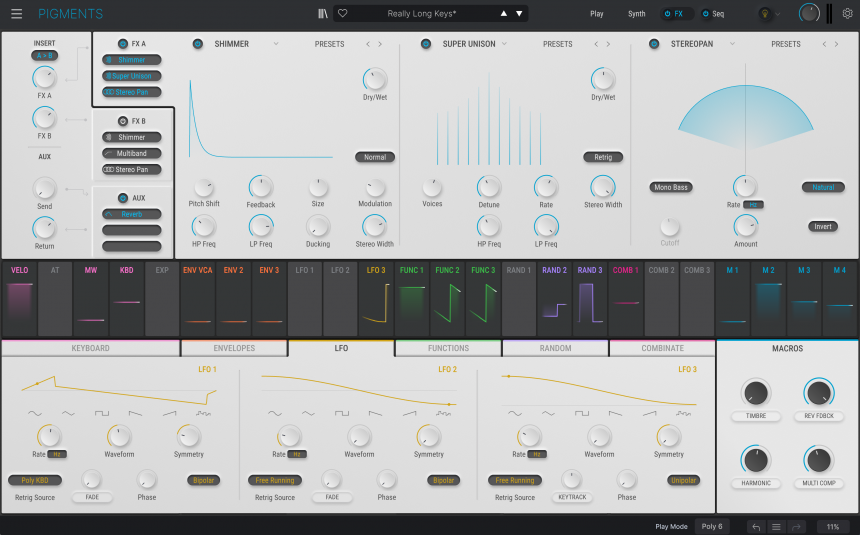Viewport: 860px width, 535px height.
Task: Open the Synth view tab
Action: (636, 14)
